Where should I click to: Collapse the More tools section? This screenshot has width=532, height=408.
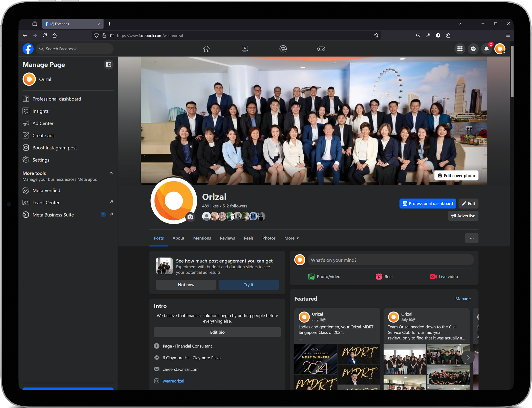coord(111,173)
